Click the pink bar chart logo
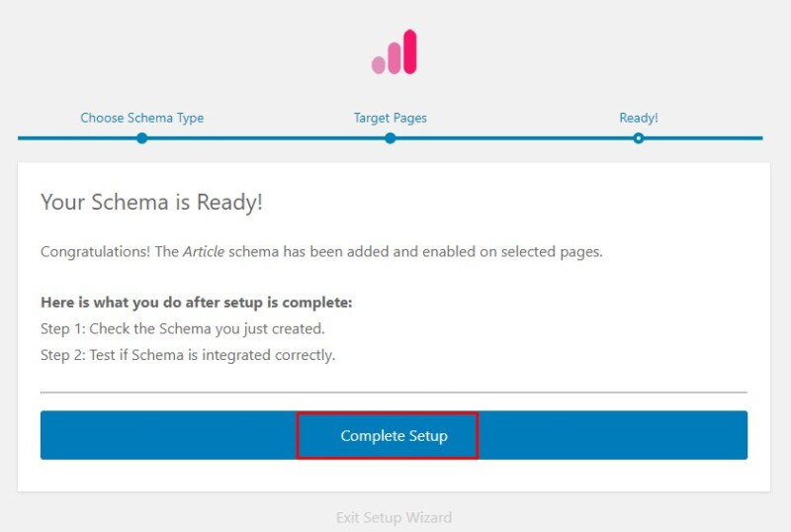The width and height of the screenshot is (791, 532). 395,52
